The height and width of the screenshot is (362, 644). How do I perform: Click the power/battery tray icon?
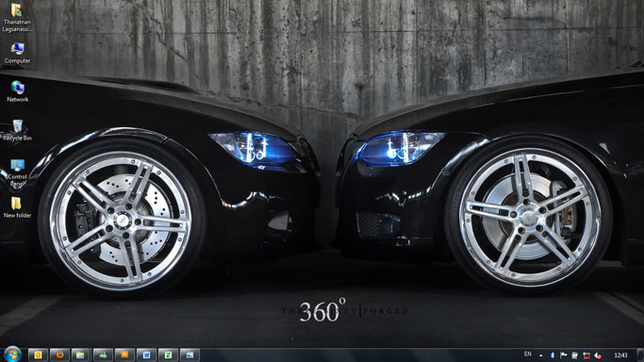(x=575, y=355)
